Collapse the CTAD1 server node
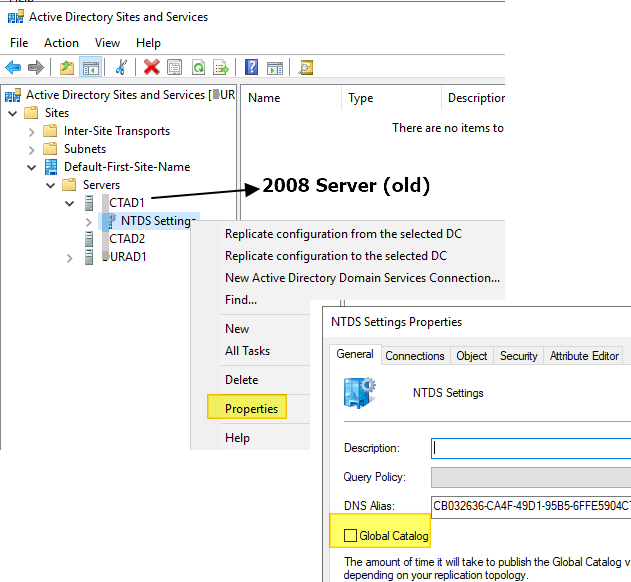The width and height of the screenshot is (631, 582). [70, 204]
